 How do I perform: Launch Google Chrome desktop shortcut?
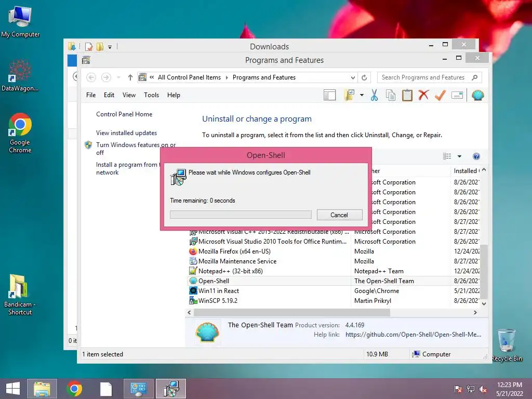point(20,132)
